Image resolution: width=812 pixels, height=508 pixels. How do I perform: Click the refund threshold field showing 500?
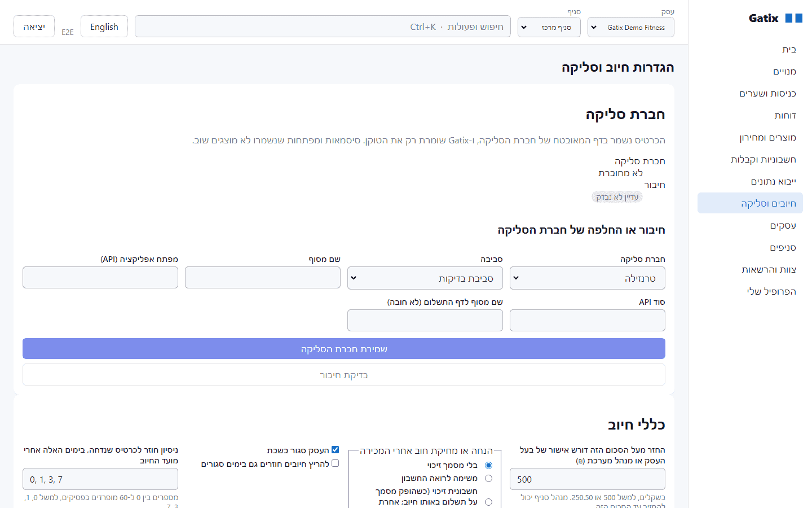(x=587, y=479)
